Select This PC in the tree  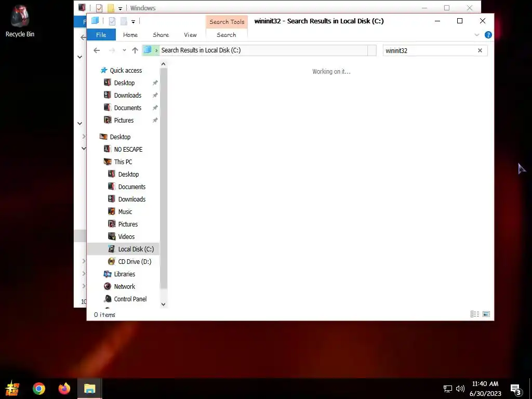pyautogui.click(x=123, y=162)
